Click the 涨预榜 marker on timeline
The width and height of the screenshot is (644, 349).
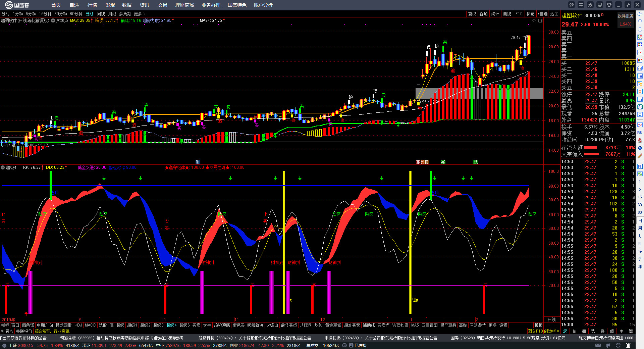(x=422, y=162)
